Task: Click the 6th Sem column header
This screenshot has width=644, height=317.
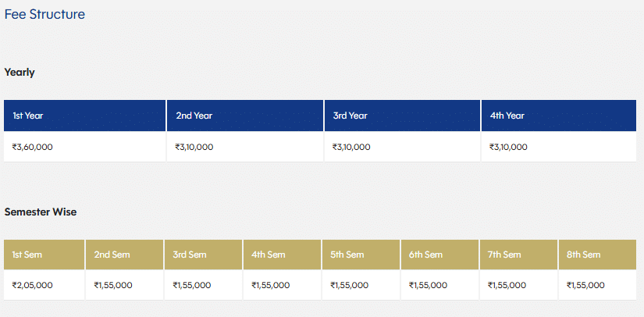Action: 427,255
